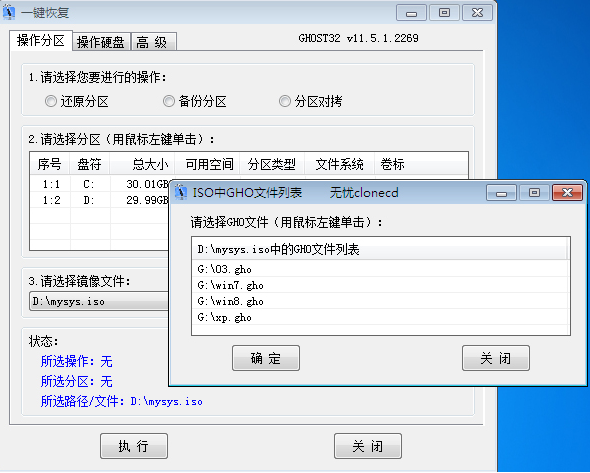Click the 盘符 column header
The height and width of the screenshot is (473, 590).
90,164
